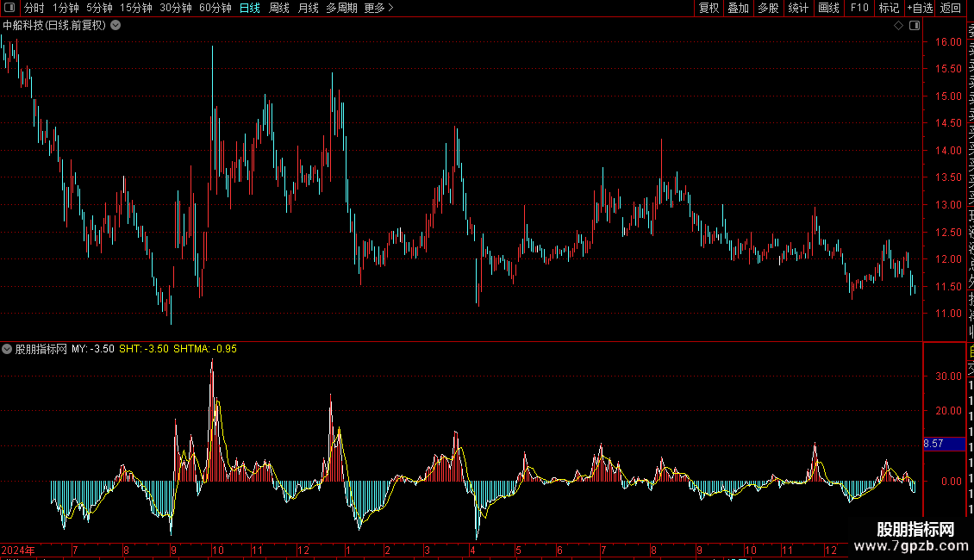Image resolution: width=974 pixels, height=560 pixels.
Task: Click the 2024年 label on time axis
Action: 18,550
